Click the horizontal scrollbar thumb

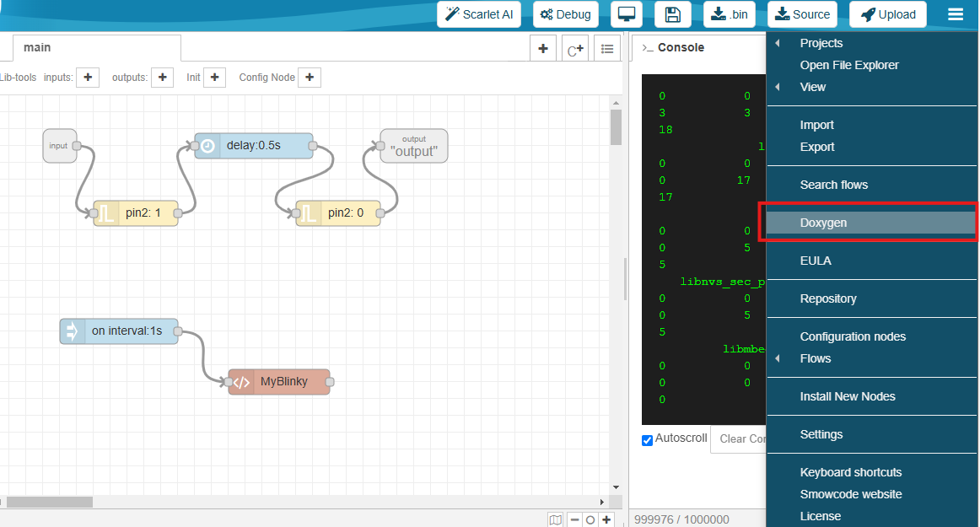(x=50, y=502)
